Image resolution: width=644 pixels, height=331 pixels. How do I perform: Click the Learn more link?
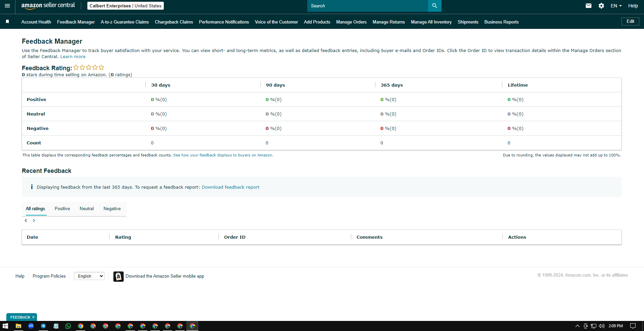pos(73,56)
